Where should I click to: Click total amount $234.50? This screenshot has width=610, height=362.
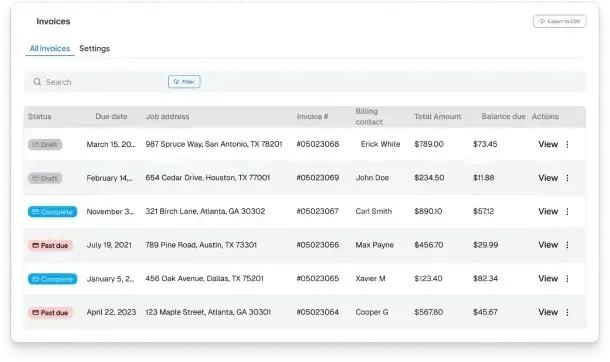click(429, 178)
